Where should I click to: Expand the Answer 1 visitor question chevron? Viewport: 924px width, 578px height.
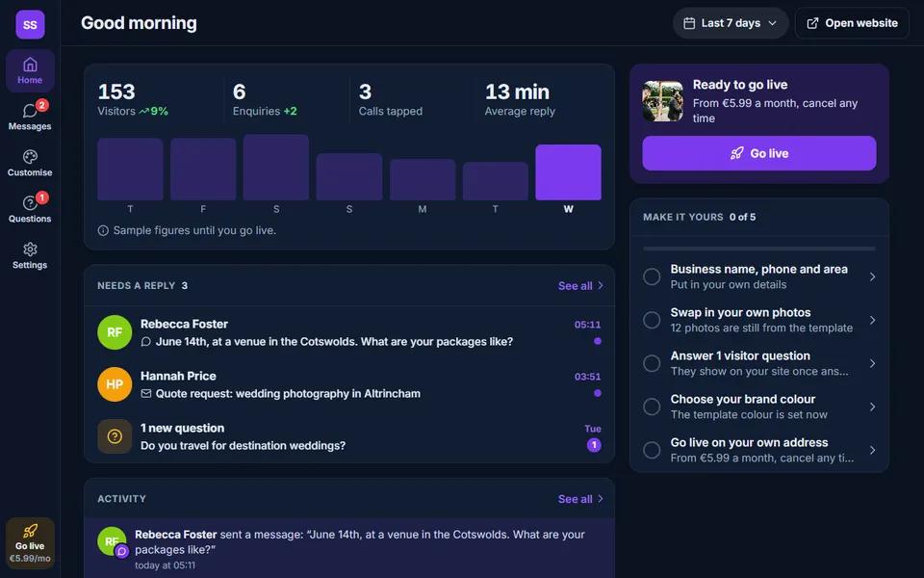point(872,363)
